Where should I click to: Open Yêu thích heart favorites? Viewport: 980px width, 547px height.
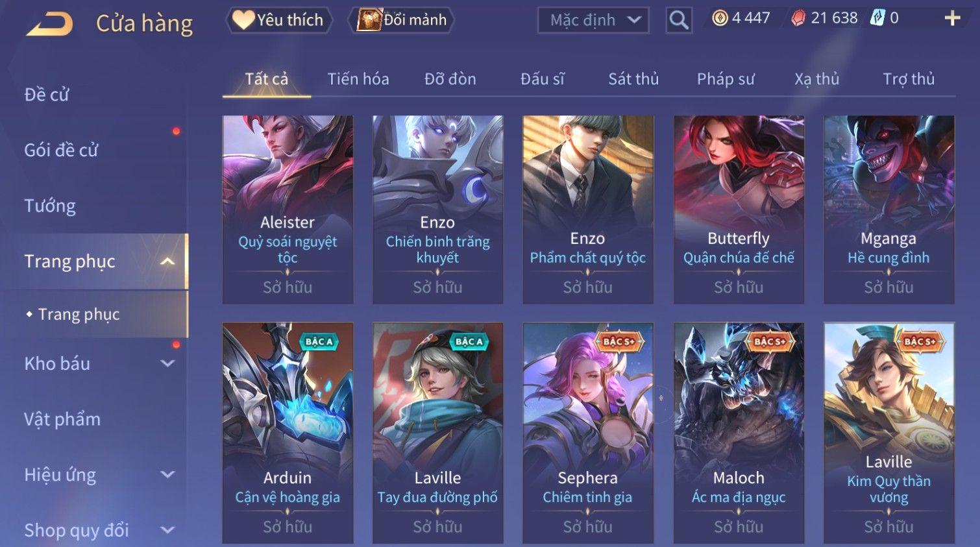coord(278,20)
